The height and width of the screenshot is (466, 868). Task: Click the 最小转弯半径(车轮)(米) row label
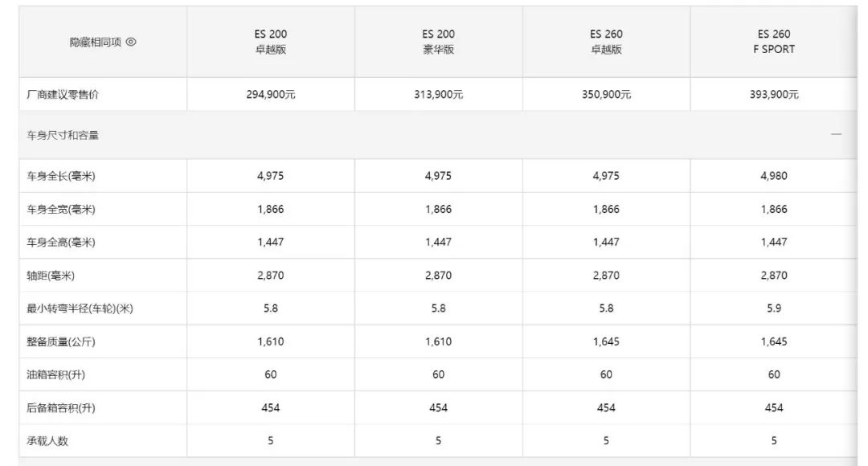[x=80, y=309]
